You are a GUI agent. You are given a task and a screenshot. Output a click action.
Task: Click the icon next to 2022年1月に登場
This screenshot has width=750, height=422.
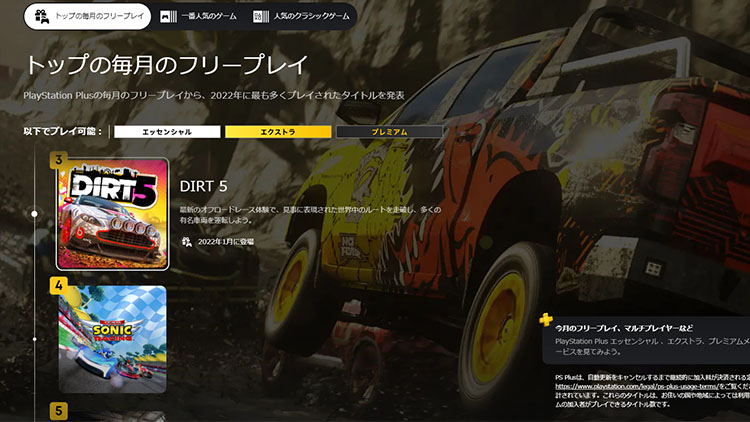pos(187,242)
